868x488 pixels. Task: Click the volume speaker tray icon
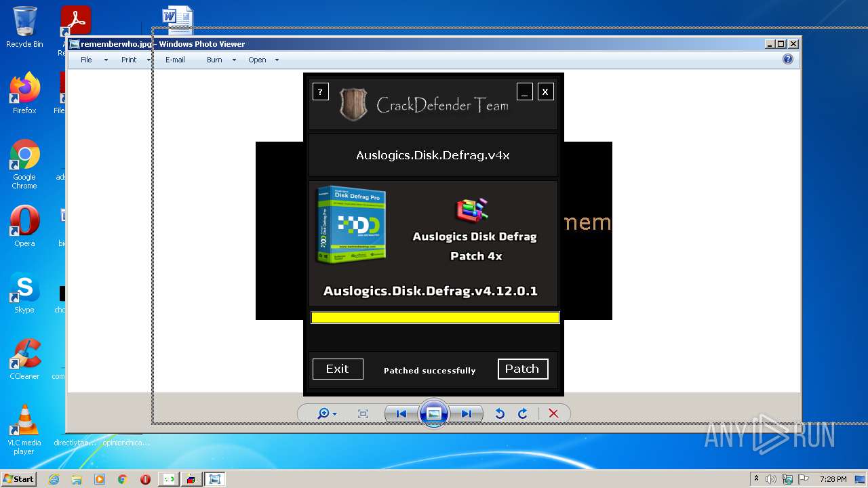pos(771,479)
